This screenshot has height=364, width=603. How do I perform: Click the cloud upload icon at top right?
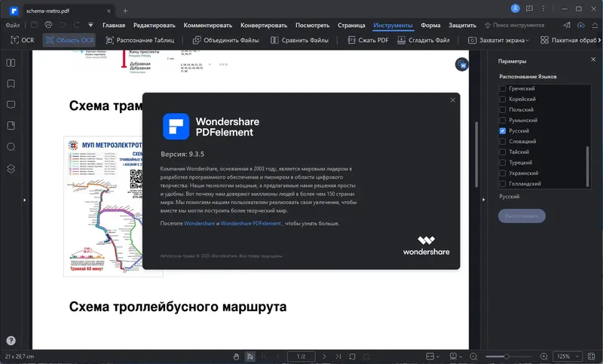(580, 25)
